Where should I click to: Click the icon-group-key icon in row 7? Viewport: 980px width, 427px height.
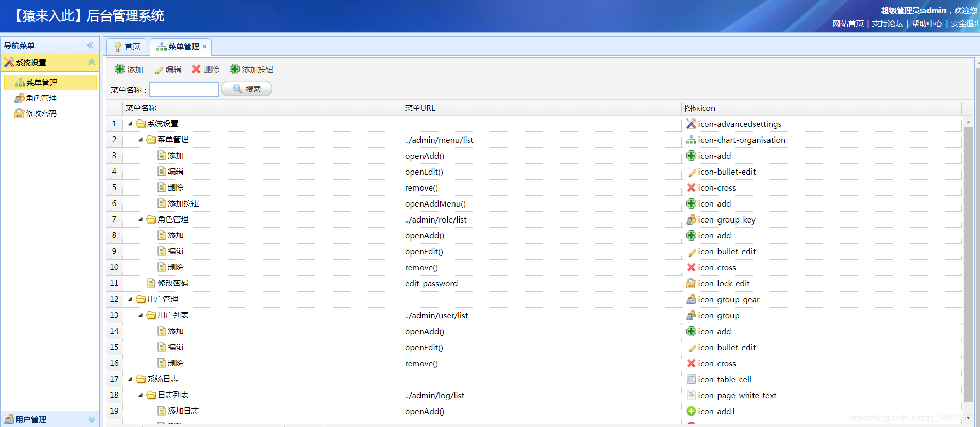691,219
